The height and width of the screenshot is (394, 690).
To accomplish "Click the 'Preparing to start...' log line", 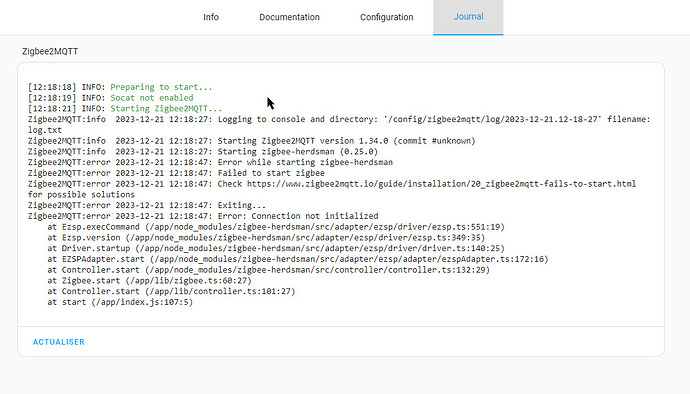I will (x=120, y=87).
